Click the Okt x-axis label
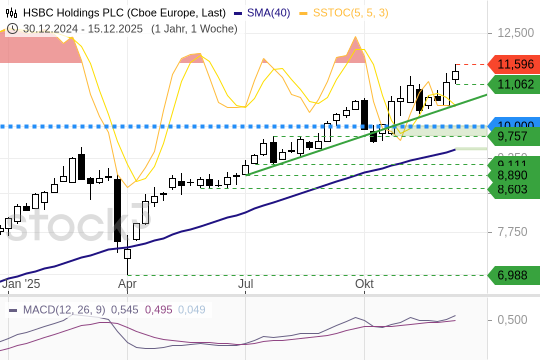Image resolution: width=540 pixels, height=360 pixels. [364, 284]
